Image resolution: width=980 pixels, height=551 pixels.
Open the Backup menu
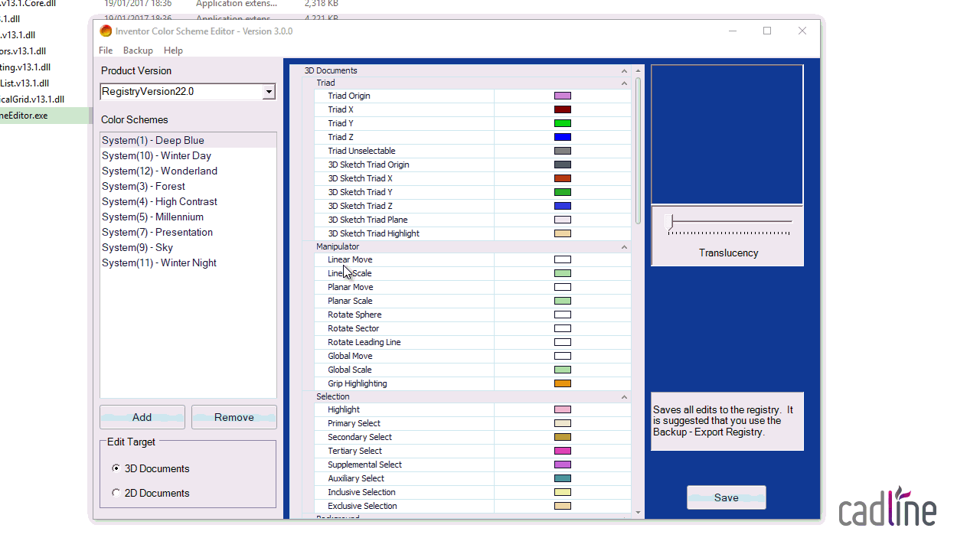click(x=138, y=51)
